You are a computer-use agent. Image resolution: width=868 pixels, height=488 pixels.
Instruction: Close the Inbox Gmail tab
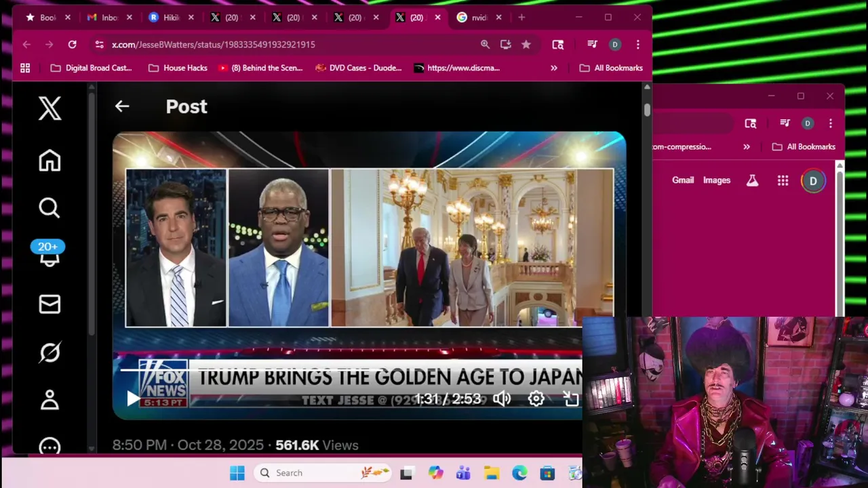tap(130, 18)
